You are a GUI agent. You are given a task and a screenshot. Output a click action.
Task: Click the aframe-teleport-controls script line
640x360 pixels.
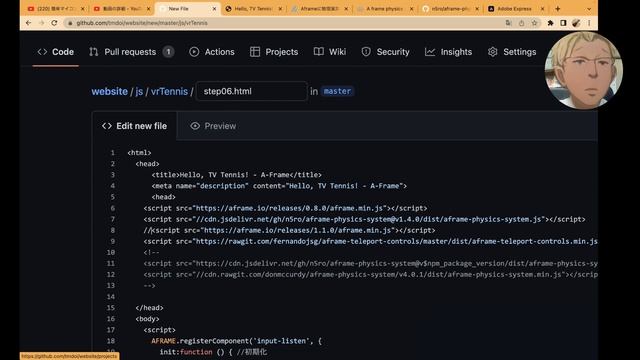coord(370,241)
